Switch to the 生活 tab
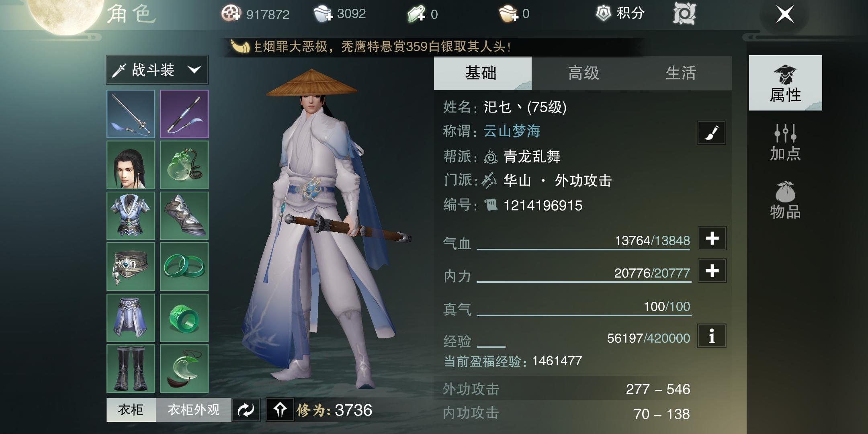Viewport: 868px width, 434px height. [x=681, y=73]
